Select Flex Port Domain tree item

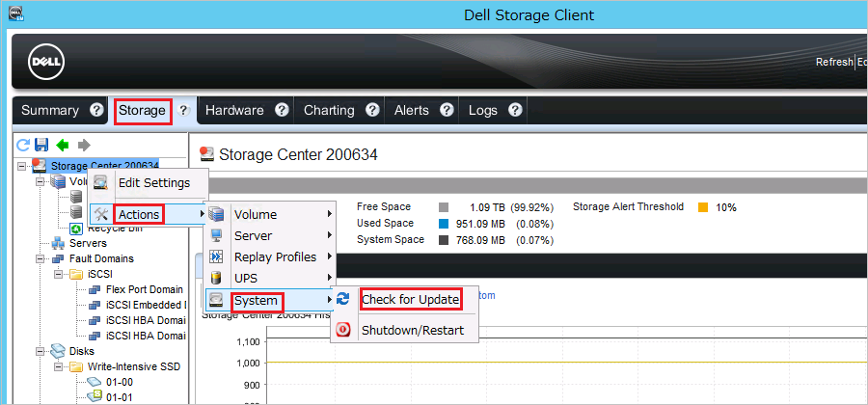tap(144, 289)
